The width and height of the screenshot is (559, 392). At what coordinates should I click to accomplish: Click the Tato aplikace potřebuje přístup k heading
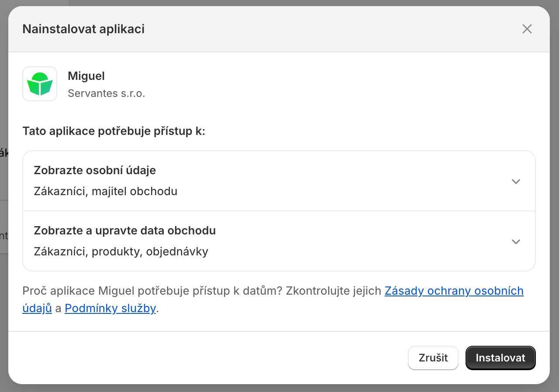point(114,131)
